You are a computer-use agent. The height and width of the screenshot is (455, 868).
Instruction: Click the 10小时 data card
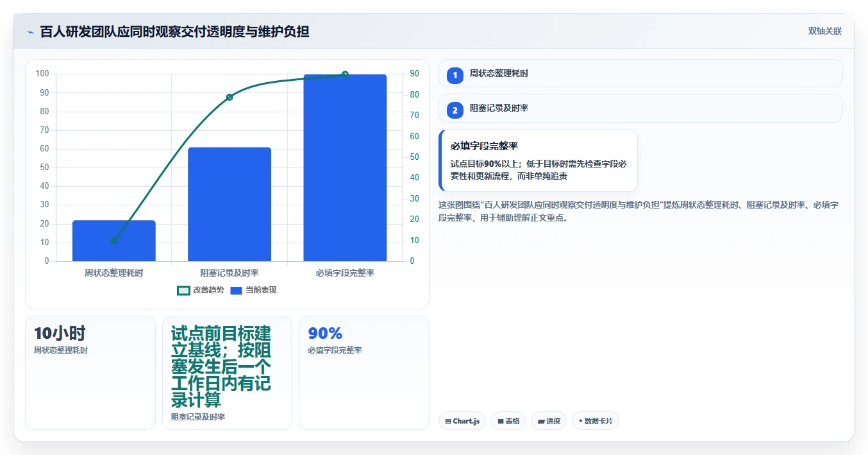click(x=90, y=372)
